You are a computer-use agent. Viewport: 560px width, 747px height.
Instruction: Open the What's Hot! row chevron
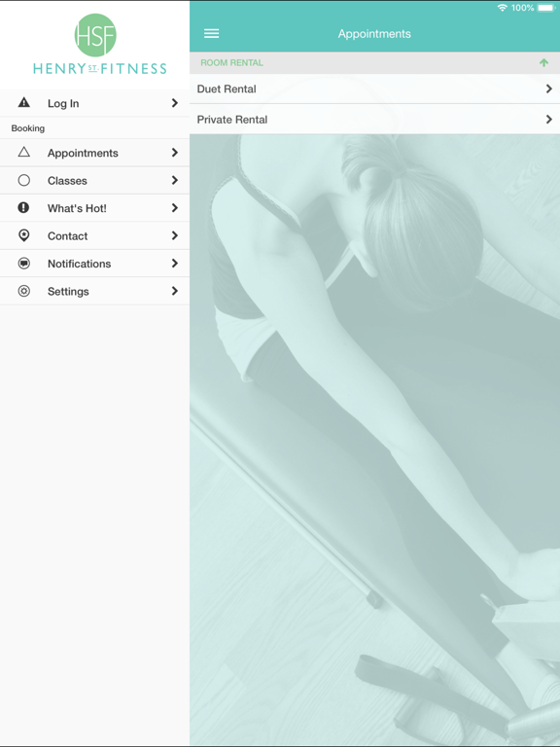tap(175, 208)
